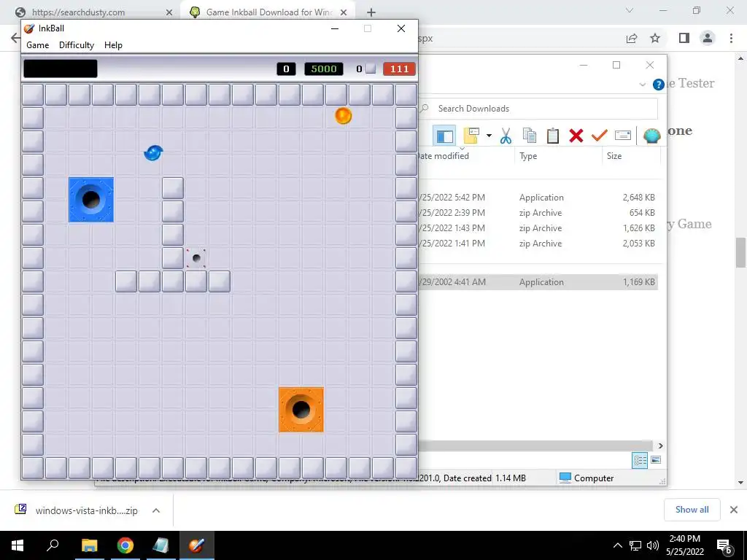The height and width of the screenshot is (560, 747).
Task: Click the Paste clipboard icon in Explorer
Action: tap(553, 136)
